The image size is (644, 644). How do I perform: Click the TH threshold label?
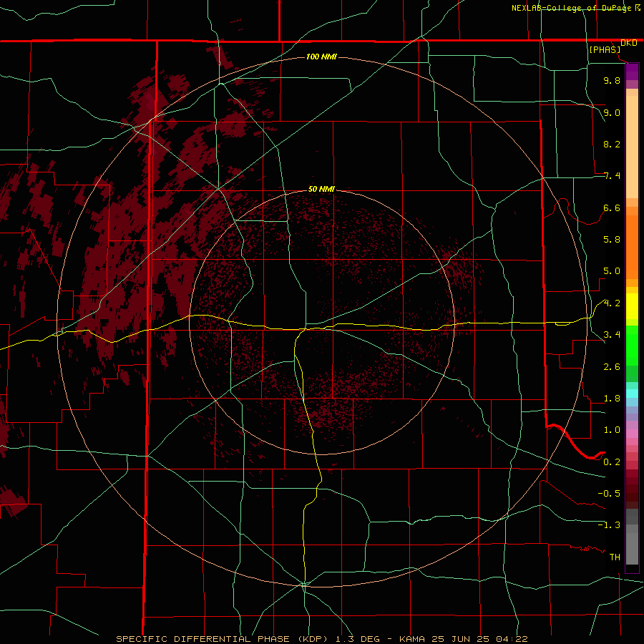click(615, 557)
